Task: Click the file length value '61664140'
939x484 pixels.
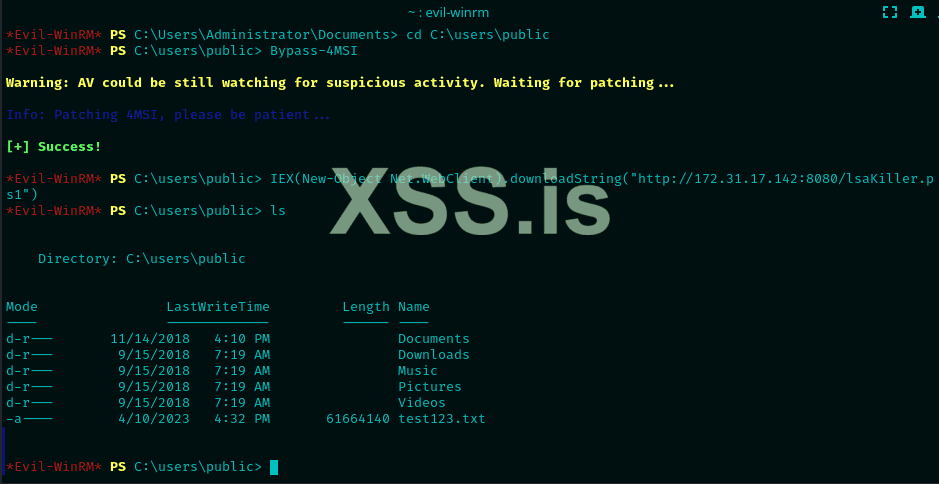Action: coord(358,419)
